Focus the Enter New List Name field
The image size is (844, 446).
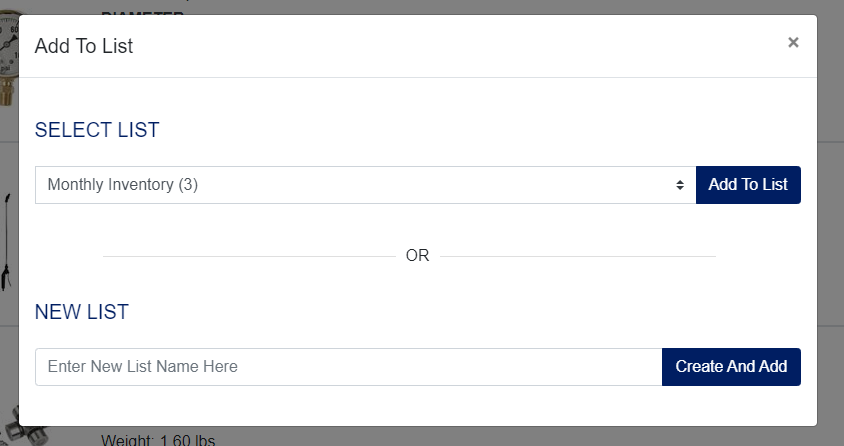348,367
